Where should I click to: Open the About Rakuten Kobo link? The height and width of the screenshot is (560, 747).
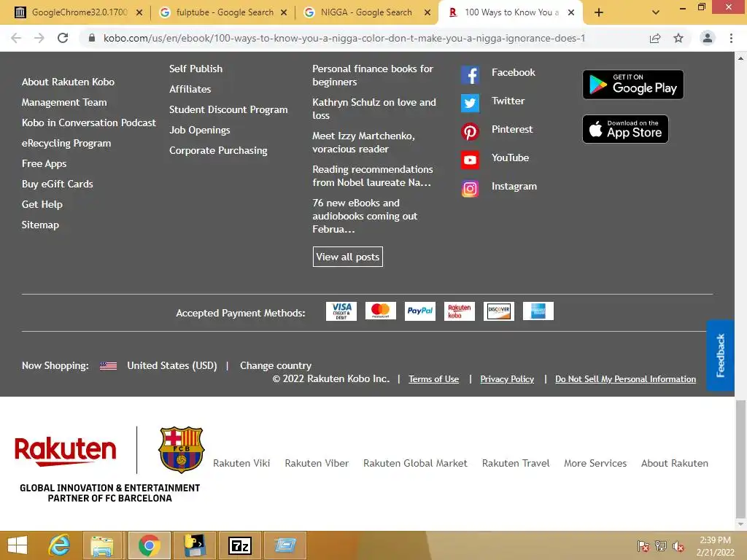68,82
